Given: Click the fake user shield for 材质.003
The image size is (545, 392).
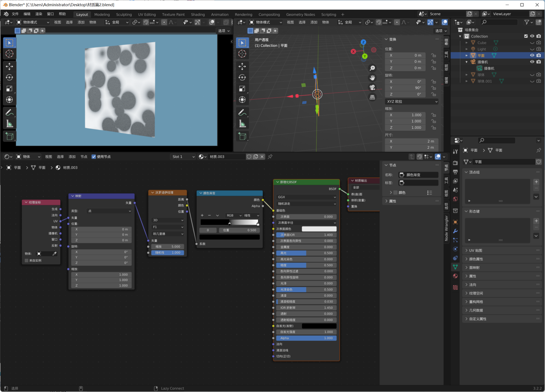Looking at the screenshot, I should tap(249, 157).
